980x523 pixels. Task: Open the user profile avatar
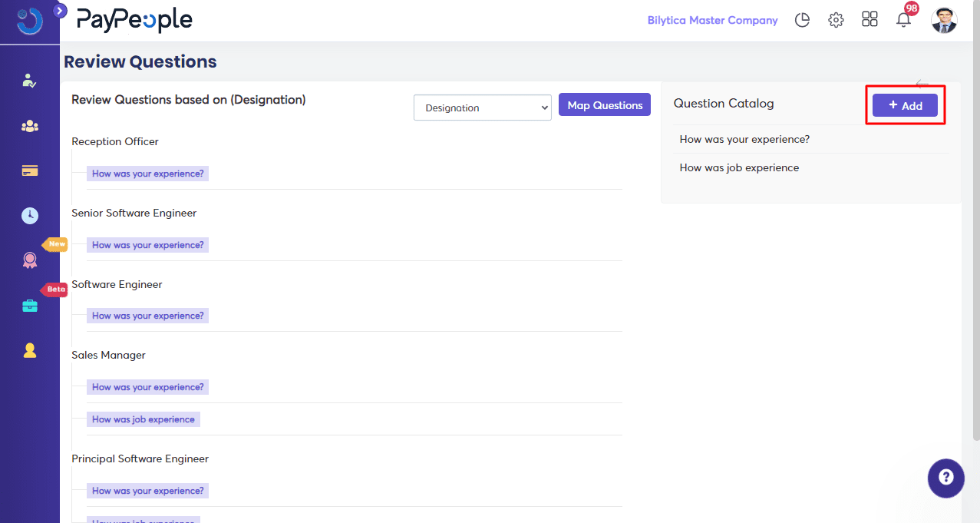coord(944,21)
